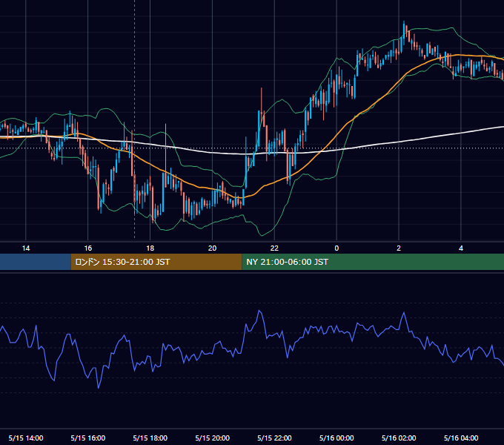Click the oscillator lowest trough after 5/15 16:00
Screen dimensions: 504x445
(99, 387)
